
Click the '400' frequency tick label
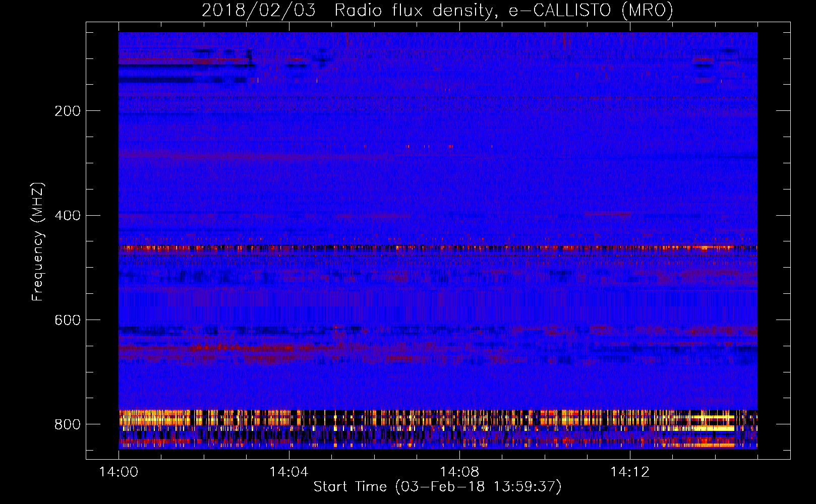pyautogui.click(x=68, y=216)
